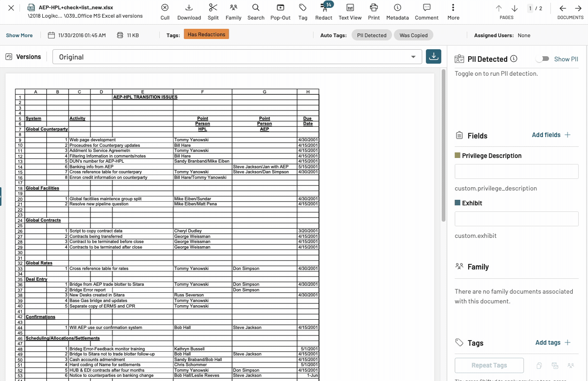Click the Privilege Description input field
Screen dimensions: 588x381
pyautogui.click(x=517, y=171)
